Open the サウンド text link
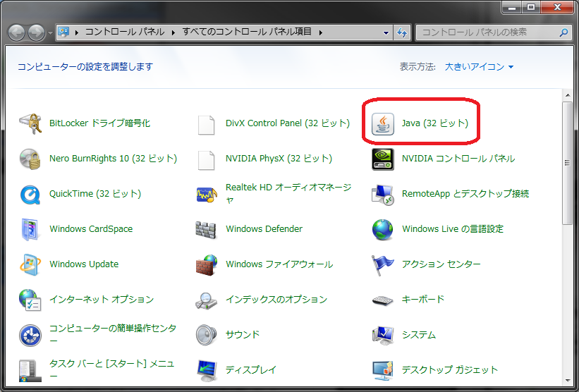Image resolution: width=579 pixels, height=392 pixels. pos(243,335)
